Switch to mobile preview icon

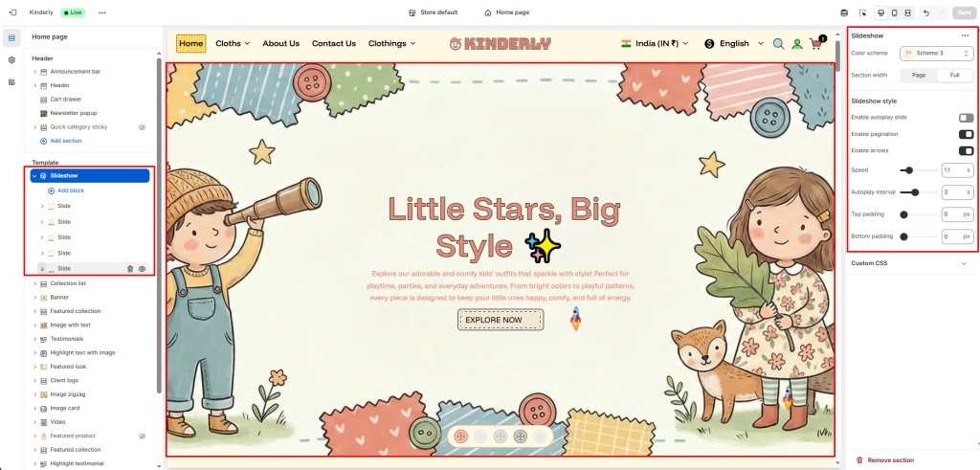(895, 12)
